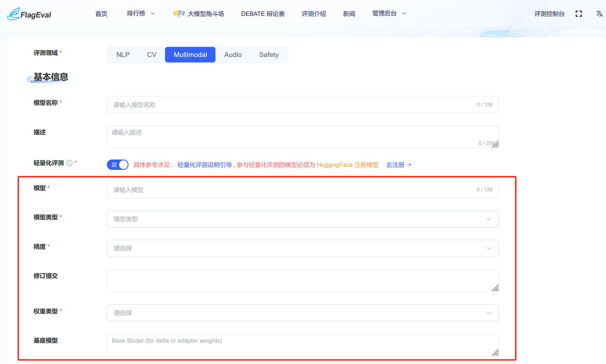Select the NLP evaluation domain

[123, 55]
